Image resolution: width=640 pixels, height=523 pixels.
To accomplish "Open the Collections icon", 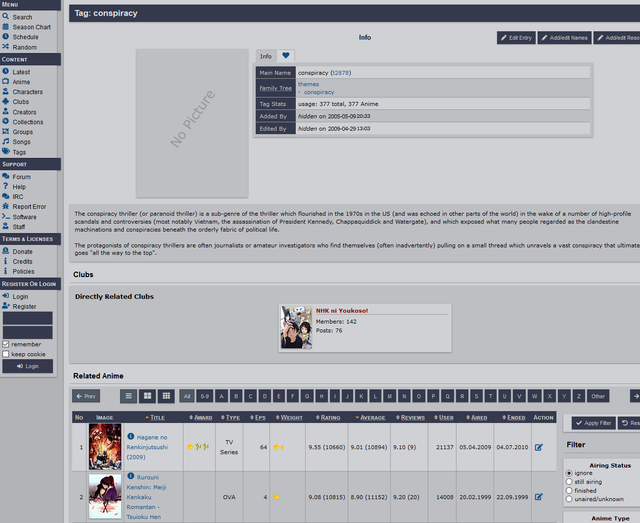I will (5, 121).
